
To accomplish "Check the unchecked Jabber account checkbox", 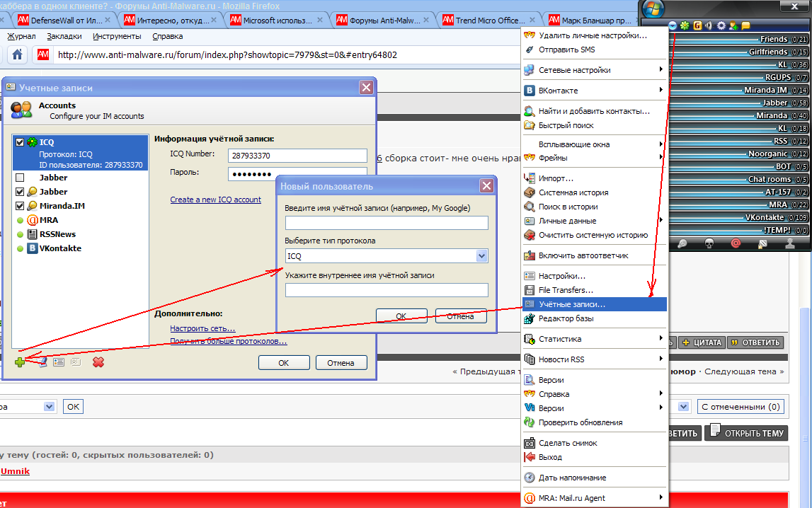I will pyautogui.click(x=20, y=178).
